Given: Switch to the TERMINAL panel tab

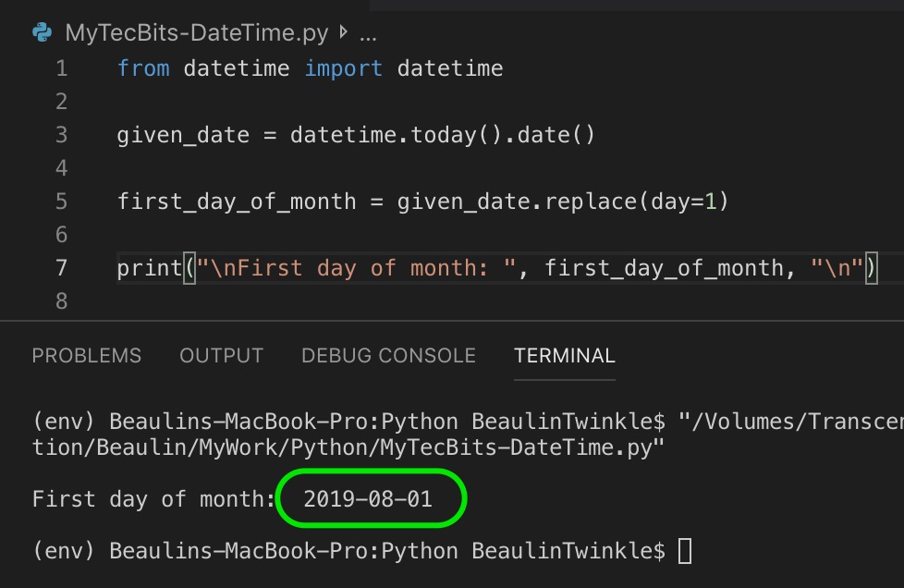Looking at the screenshot, I should (564, 355).
